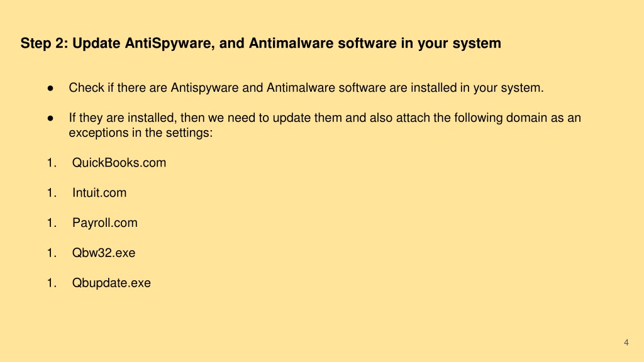The width and height of the screenshot is (644, 362).
Task: Select the first bullet point marker
Action: tap(50, 88)
